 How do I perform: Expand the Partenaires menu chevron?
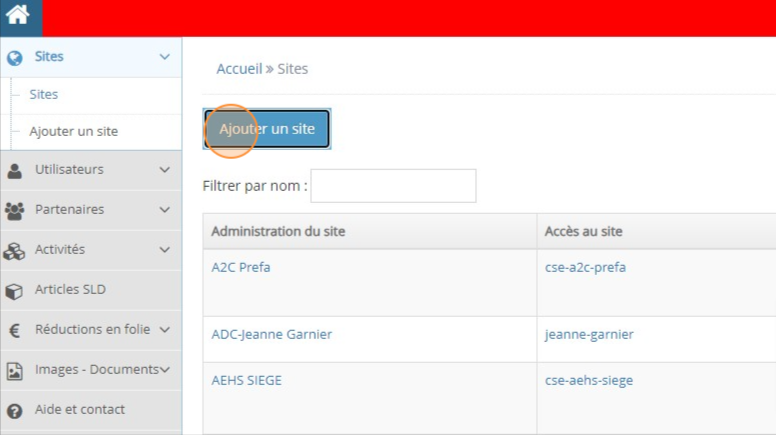click(x=165, y=210)
